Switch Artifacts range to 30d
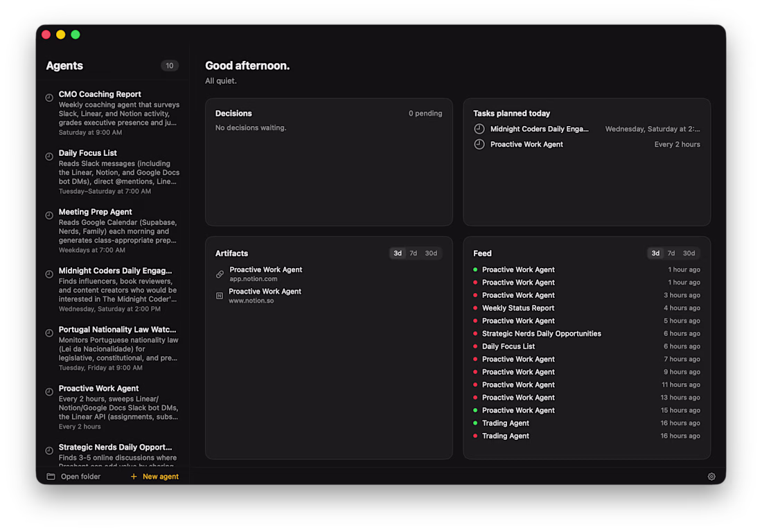Screen dimensions: 762x532 point(431,254)
